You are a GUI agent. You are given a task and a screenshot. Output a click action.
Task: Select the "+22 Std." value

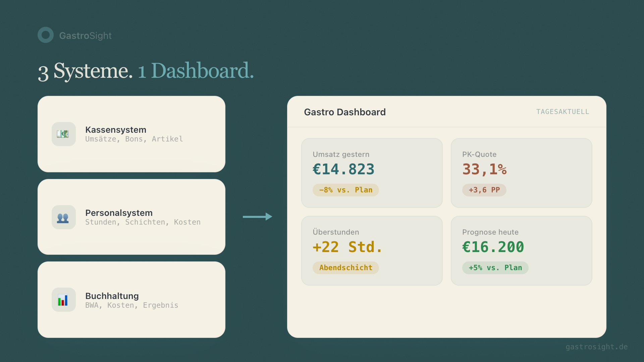pos(347,247)
